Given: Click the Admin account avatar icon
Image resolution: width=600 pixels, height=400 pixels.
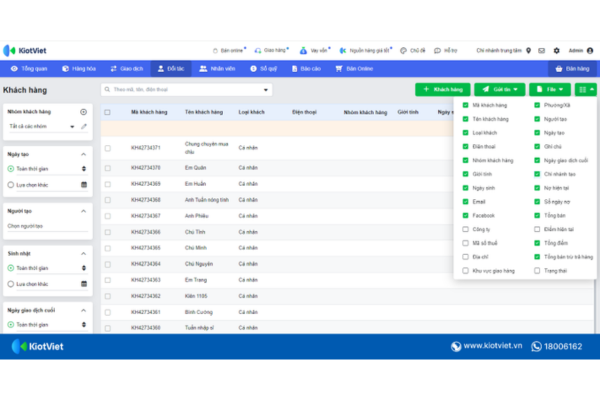Looking at the screenshot, I should click(590, 51).
